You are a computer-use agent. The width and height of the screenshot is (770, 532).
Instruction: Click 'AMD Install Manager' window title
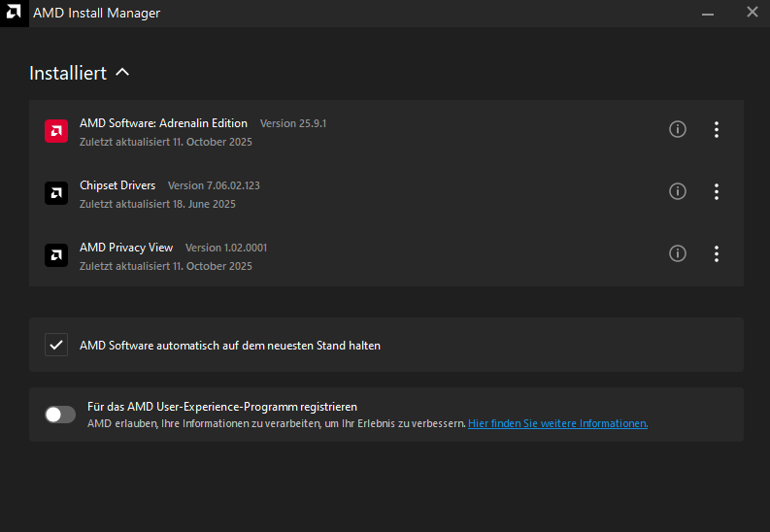97,13
